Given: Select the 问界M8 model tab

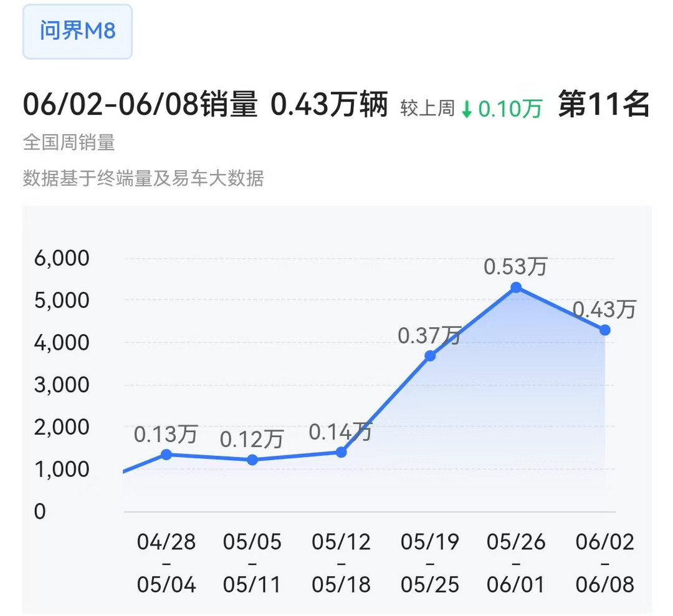Looking at the screenshot, I should 77,31.
